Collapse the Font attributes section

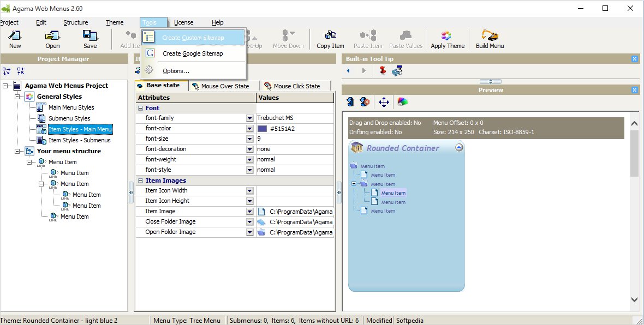(140, 108)
